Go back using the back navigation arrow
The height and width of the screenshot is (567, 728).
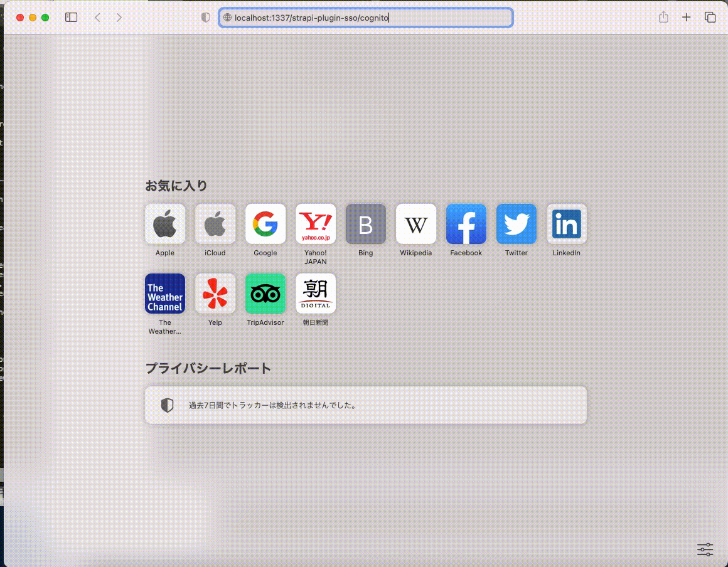coord(97,18)
